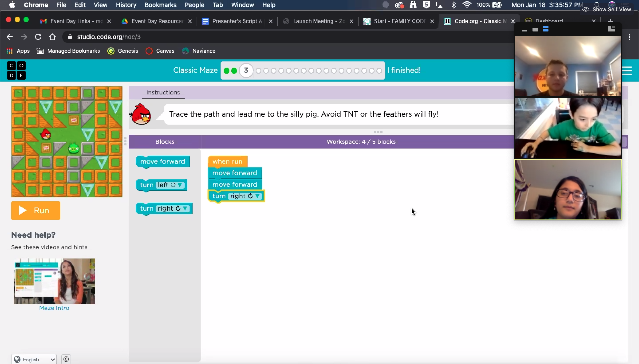
Task: Select completed level 1 green dot
Action: 227,71
